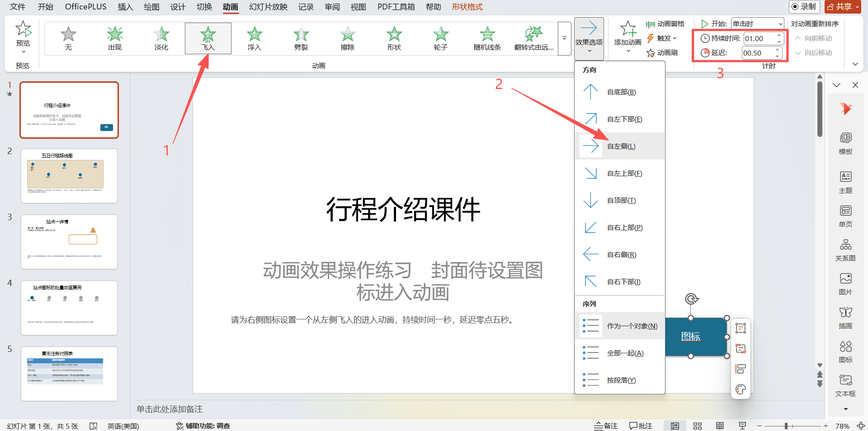Choose direction 自左侧(L)
The width and height of the screenshot is (868, 431).
point(620,146)
